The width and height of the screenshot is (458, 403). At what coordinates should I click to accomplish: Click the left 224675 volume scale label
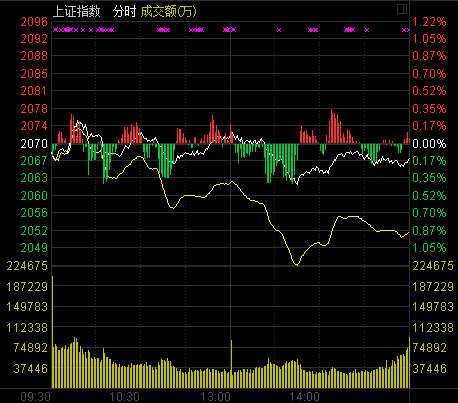pos(27,266)
